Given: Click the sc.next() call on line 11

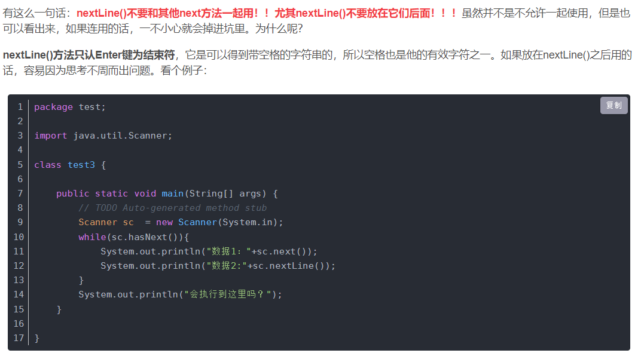Looking at the screenshot, I should [284, 251].
